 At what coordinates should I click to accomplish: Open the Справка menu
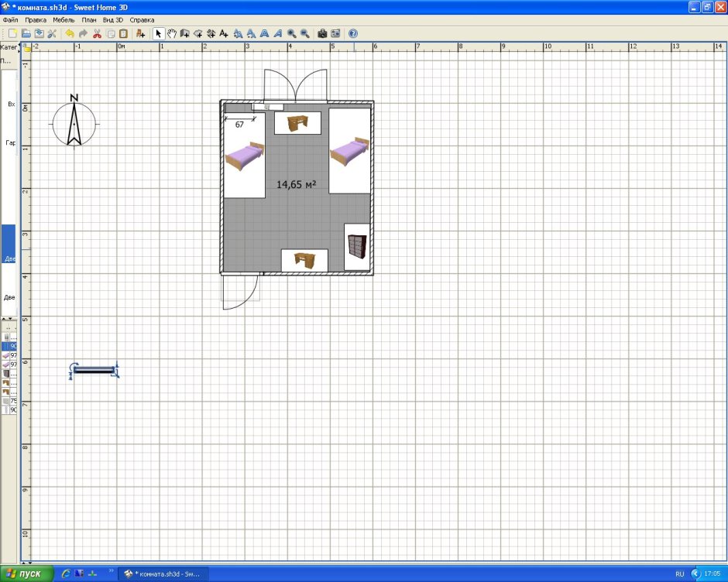pos(142,20)
